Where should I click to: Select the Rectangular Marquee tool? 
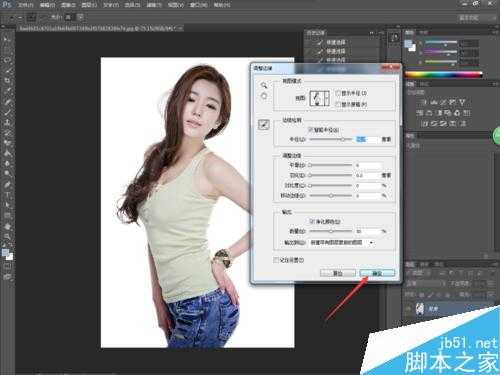7,50
